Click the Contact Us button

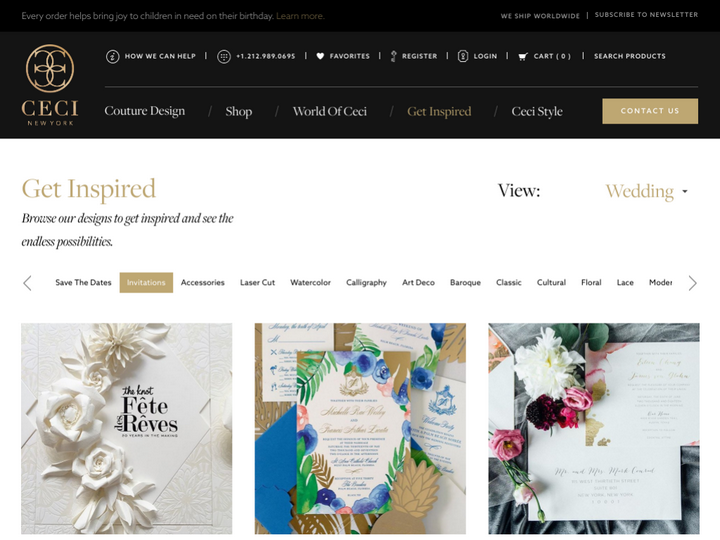pyautogui.click(x=650, y=111)
